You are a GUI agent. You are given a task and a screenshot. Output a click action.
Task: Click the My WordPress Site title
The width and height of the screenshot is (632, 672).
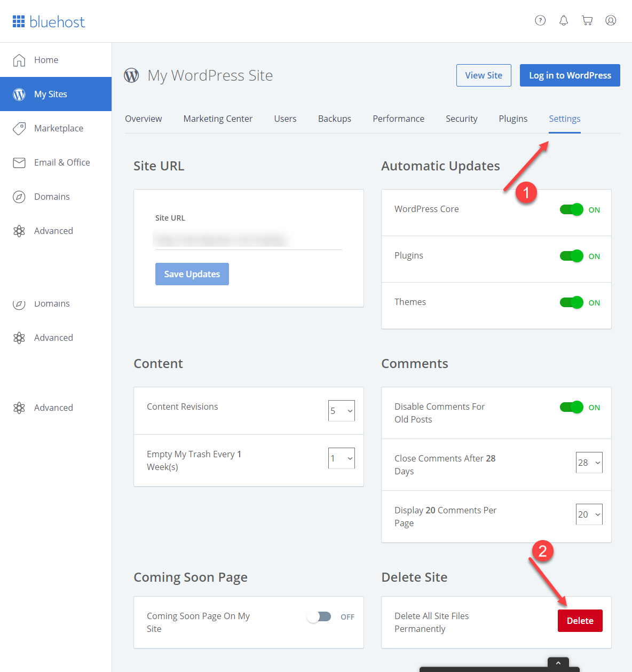[x=210, y=75]
